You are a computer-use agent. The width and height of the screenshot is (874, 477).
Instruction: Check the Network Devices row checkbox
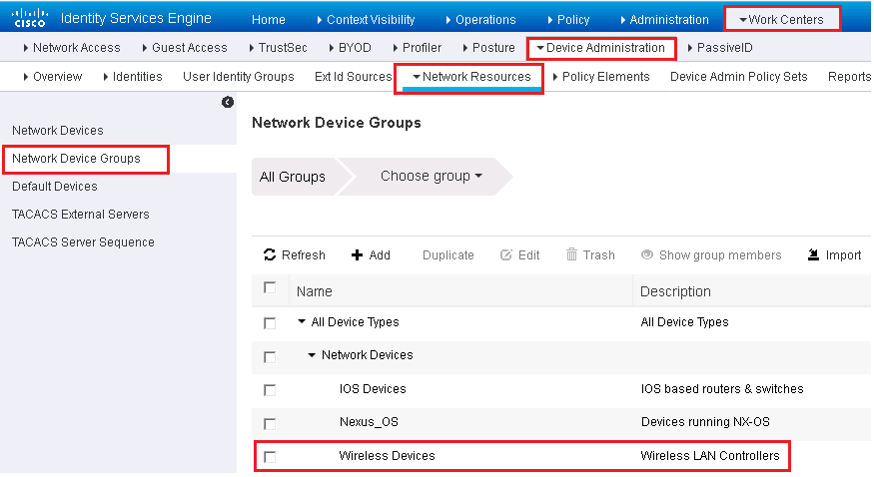tap(270, 357)
